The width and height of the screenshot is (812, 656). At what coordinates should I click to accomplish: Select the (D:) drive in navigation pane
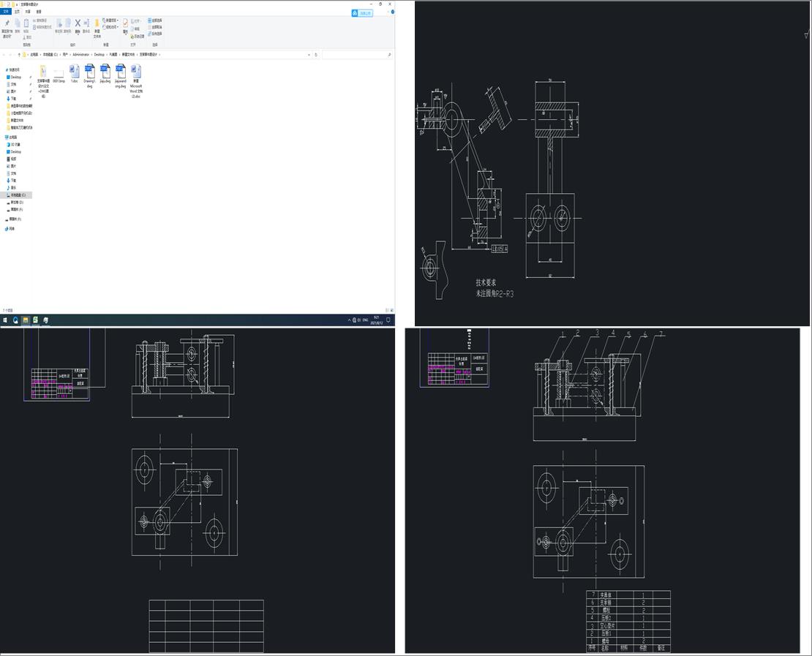(15, 203)
